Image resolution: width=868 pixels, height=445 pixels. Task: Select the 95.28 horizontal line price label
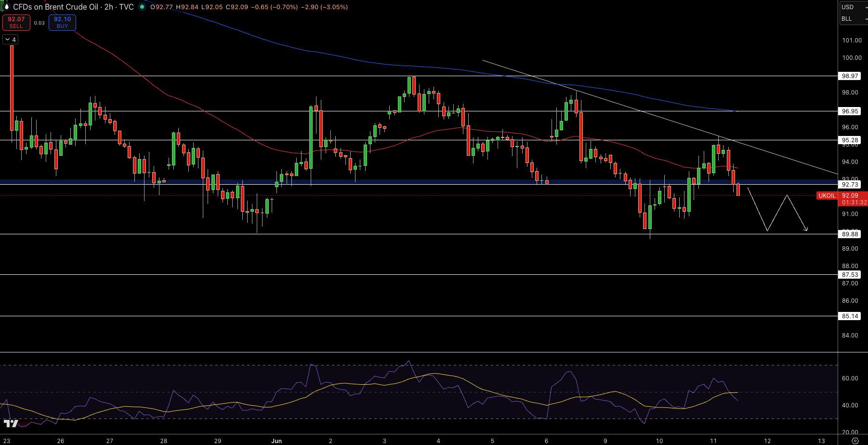point(850,140)
